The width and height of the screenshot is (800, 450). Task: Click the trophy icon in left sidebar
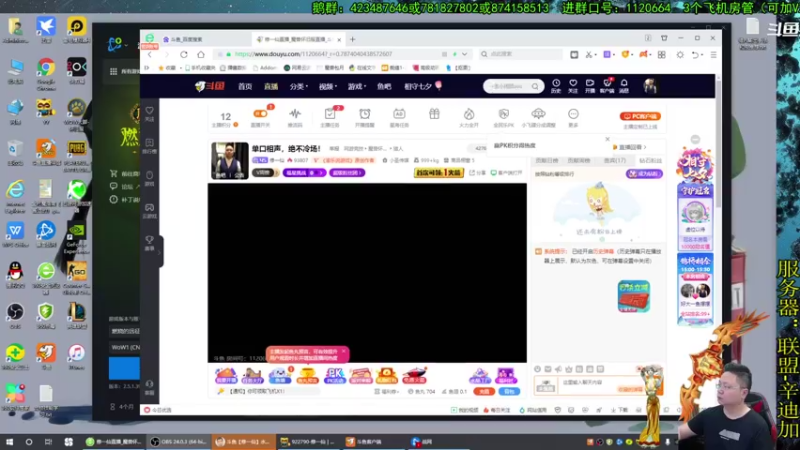coord(149,240)
